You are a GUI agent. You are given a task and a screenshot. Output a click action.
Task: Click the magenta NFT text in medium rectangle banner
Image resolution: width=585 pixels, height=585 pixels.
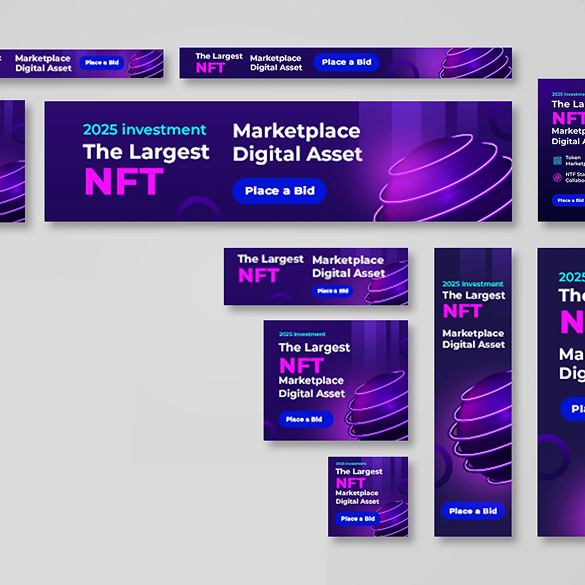tap(301, 365)
